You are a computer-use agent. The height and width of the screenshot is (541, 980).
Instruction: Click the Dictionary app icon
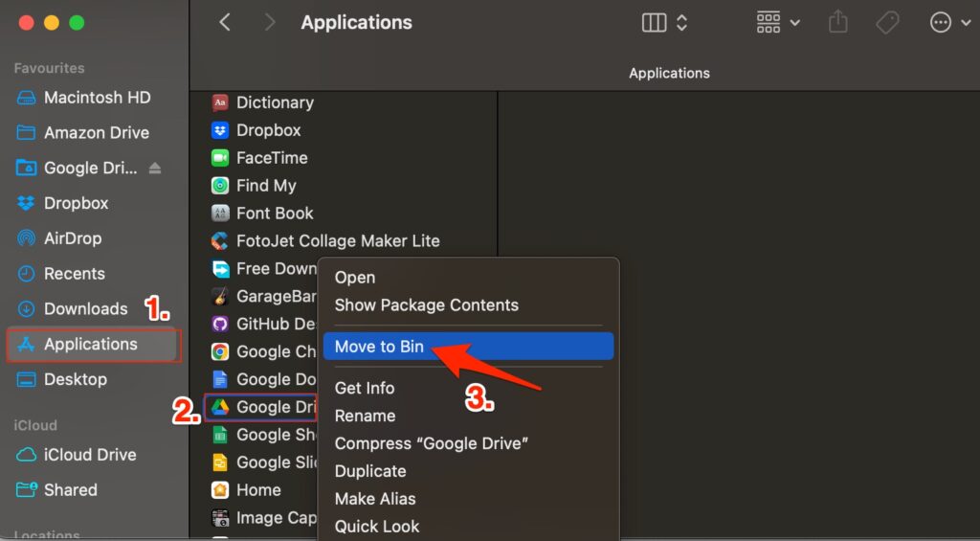220,102
